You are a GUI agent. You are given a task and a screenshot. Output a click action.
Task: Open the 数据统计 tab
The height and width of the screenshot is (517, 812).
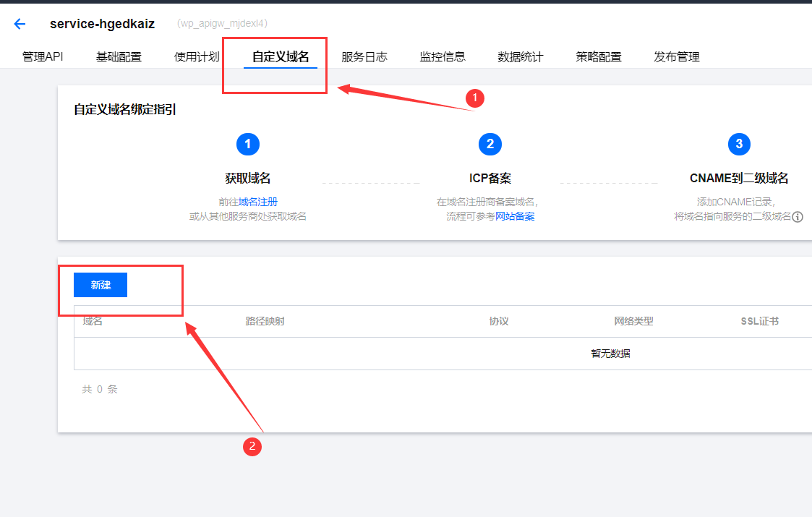(x=520, y=56)
